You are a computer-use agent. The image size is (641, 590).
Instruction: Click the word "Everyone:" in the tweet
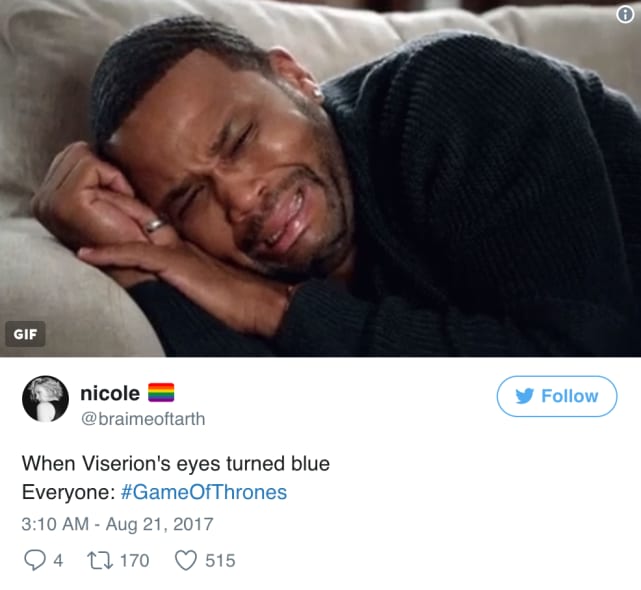coord(69,492)
